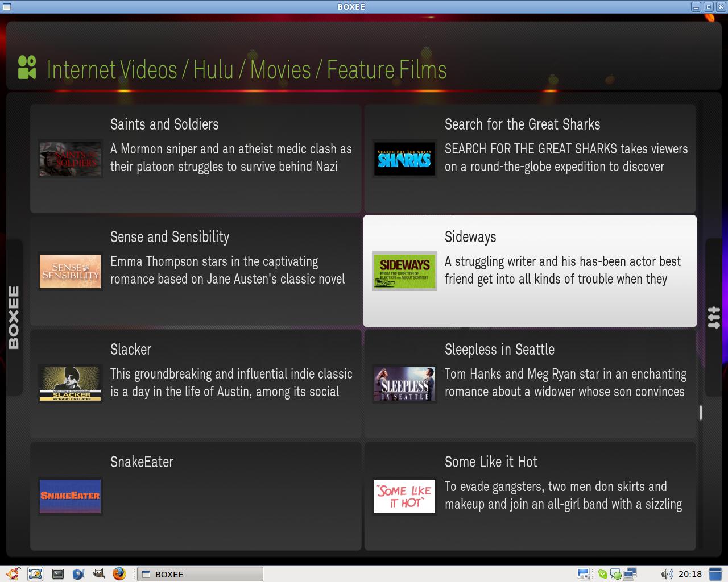This screenshot has height=582, width=728.
Task: Click the movie list scrollbar handle
Action: 700,413
